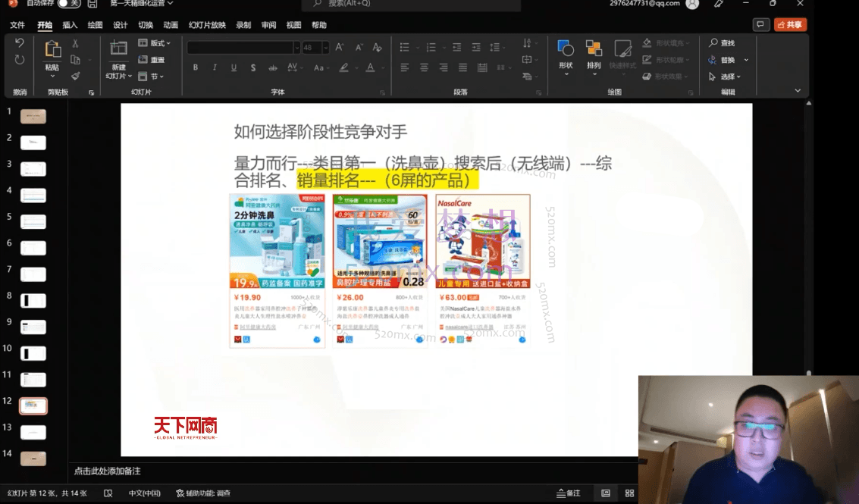Switch to Slide Show (幻灯片放映) tab

click(207, 25)
